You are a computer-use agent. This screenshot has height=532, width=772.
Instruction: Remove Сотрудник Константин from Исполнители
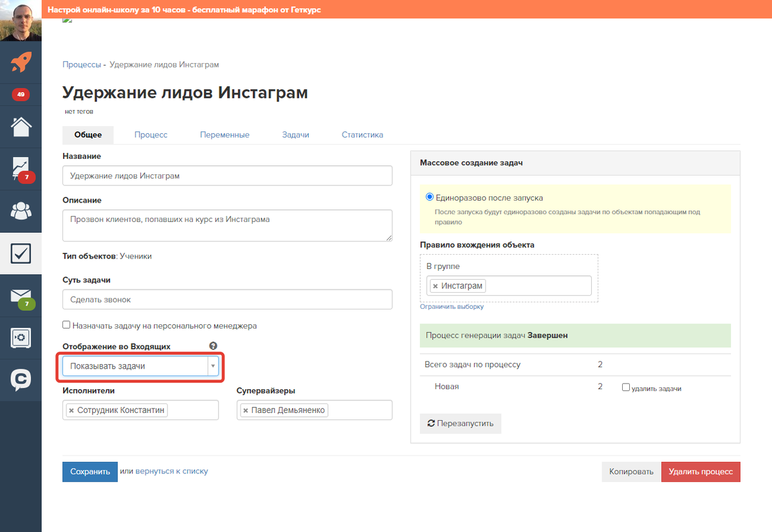click(71, 410)
